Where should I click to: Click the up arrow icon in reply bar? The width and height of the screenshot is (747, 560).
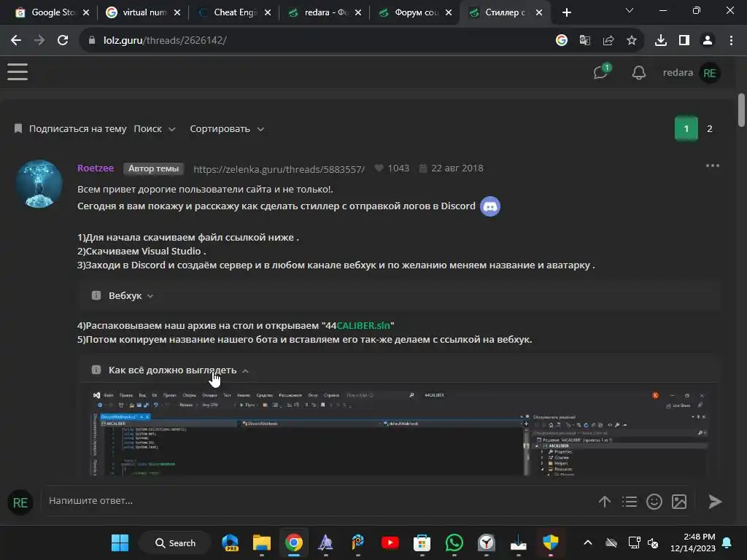(605, 502)
